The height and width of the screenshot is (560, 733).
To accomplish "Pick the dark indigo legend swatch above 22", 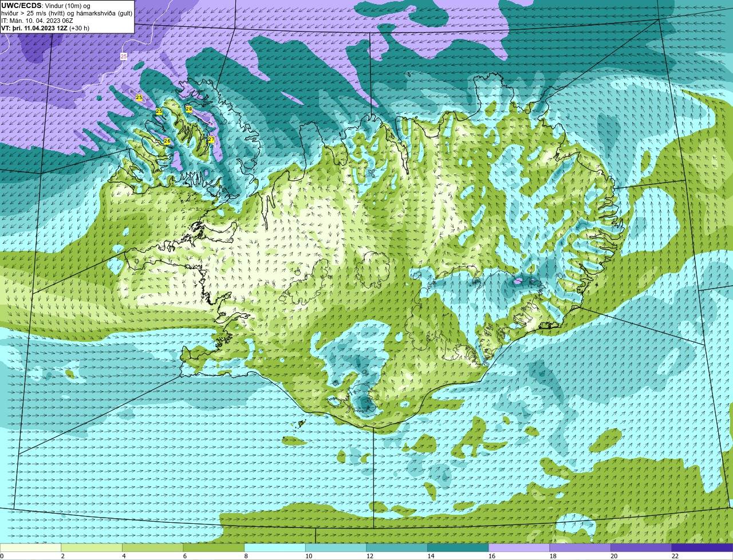I will (x=703, y=547).
